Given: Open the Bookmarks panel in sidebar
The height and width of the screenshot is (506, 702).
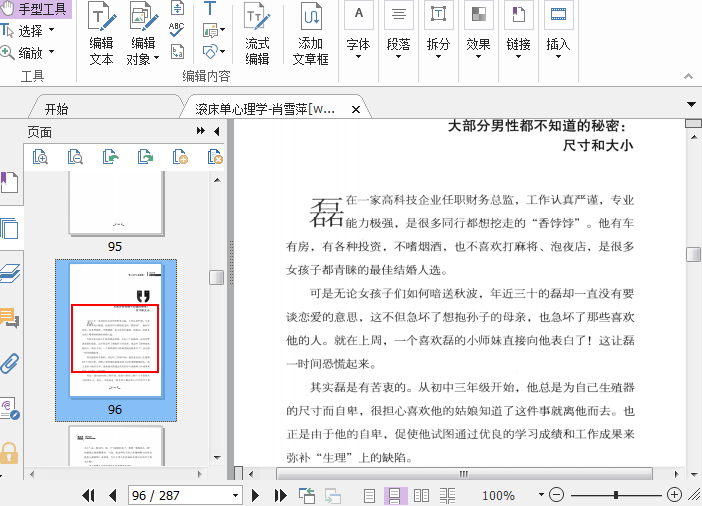Looking at the screenshot, I should click(x=10, y=183).
